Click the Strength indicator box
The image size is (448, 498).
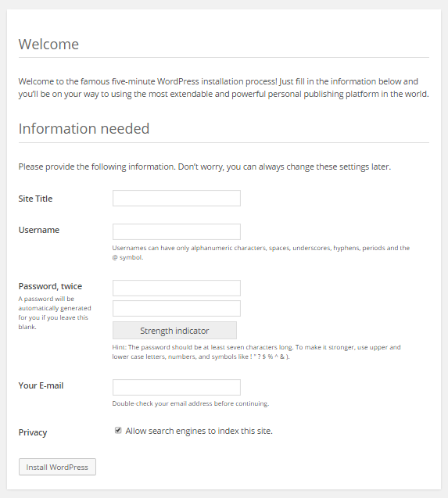[x=174, y=330]
